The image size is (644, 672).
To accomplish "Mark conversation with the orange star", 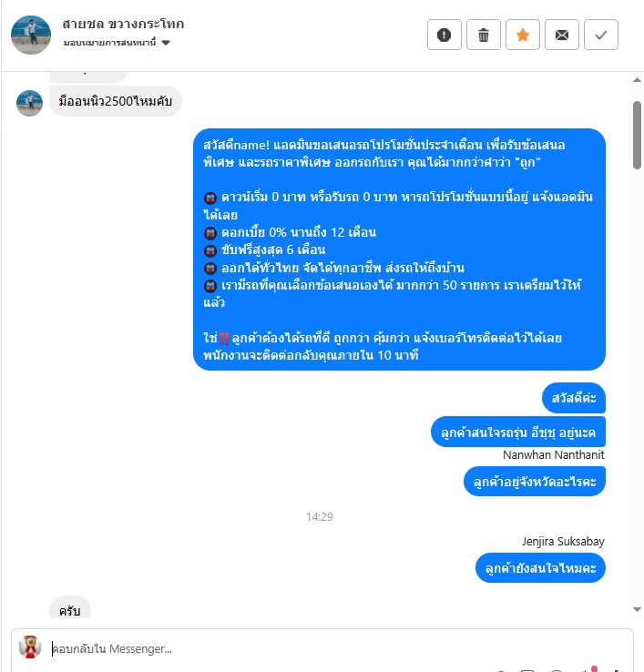I will pyautogui.click(x=522, y=35).
